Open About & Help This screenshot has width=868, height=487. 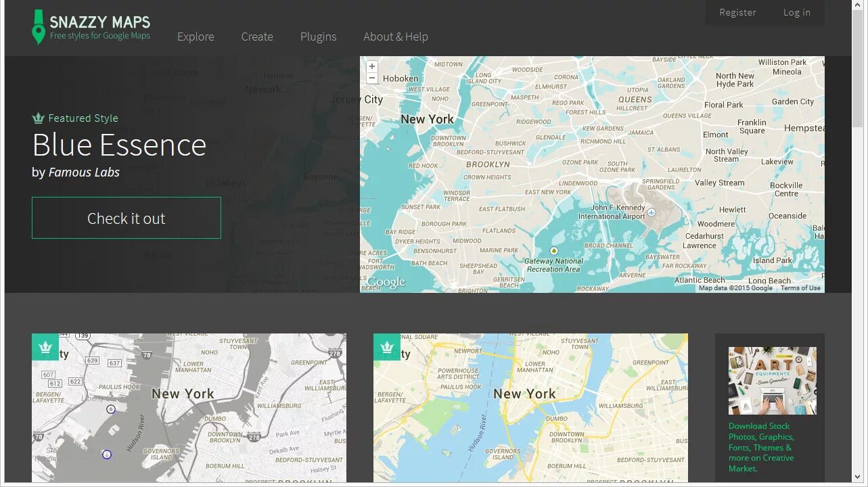(396, 37)
